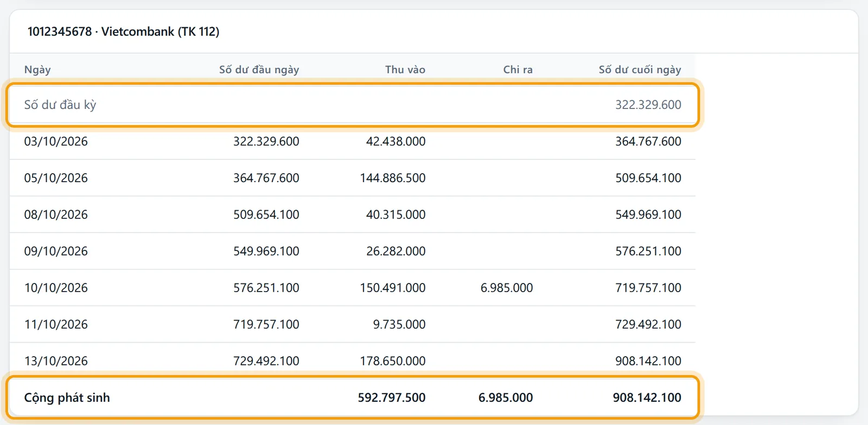Click opening balance 364.767.600 in the 05/10/2026 row

(266, 178)
